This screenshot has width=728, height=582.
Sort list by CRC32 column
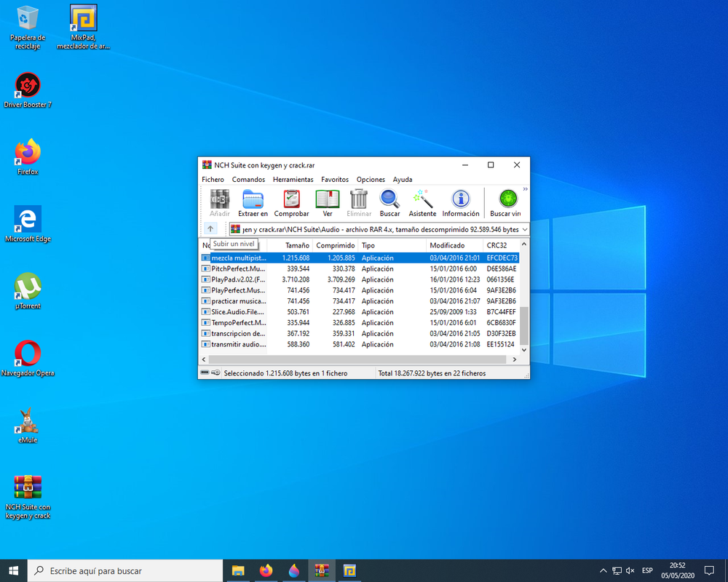tap(501, 245)
